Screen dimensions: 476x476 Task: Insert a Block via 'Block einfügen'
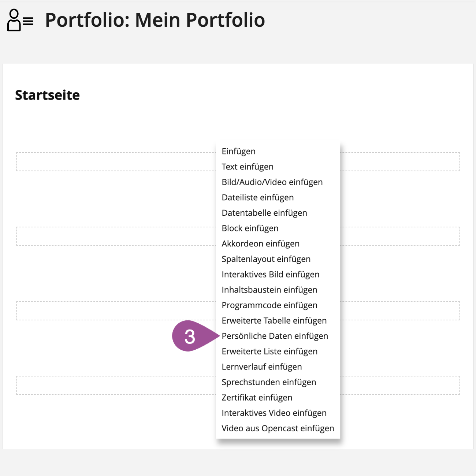[250, 228]
